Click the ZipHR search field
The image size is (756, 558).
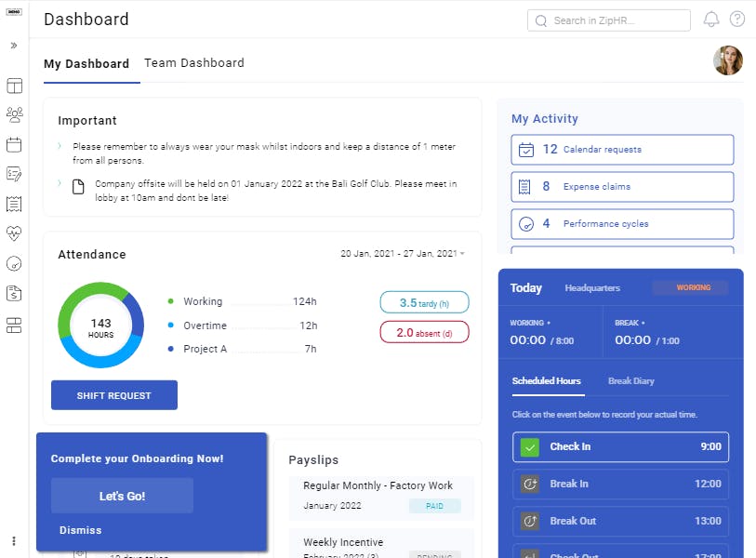tap(608, 20)
